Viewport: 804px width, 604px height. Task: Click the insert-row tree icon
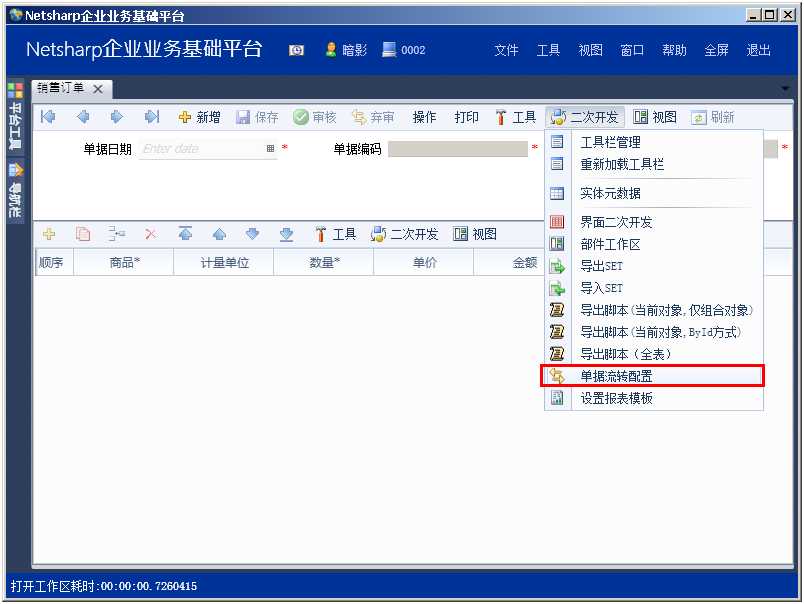pos(116,234)
